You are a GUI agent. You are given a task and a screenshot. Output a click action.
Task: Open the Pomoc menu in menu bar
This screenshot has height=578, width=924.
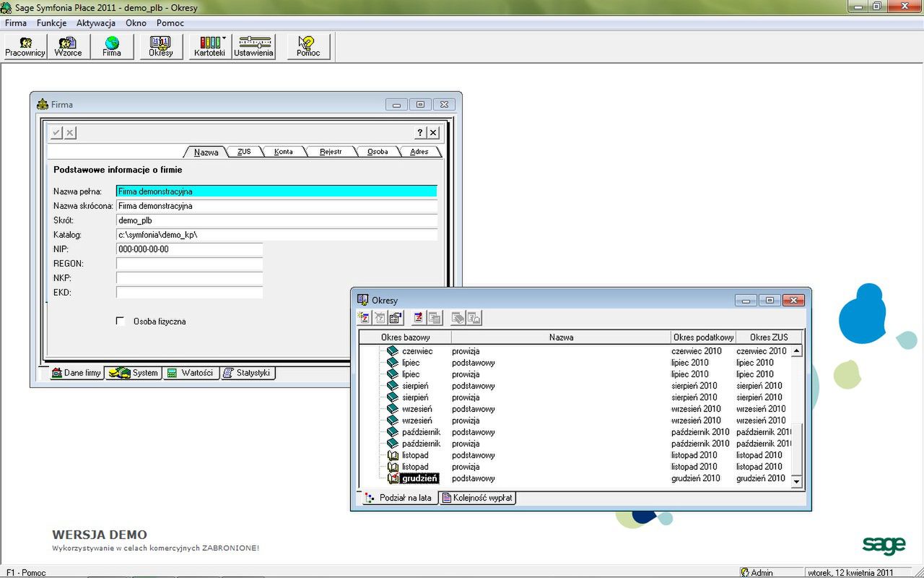(x=170, y=23)
